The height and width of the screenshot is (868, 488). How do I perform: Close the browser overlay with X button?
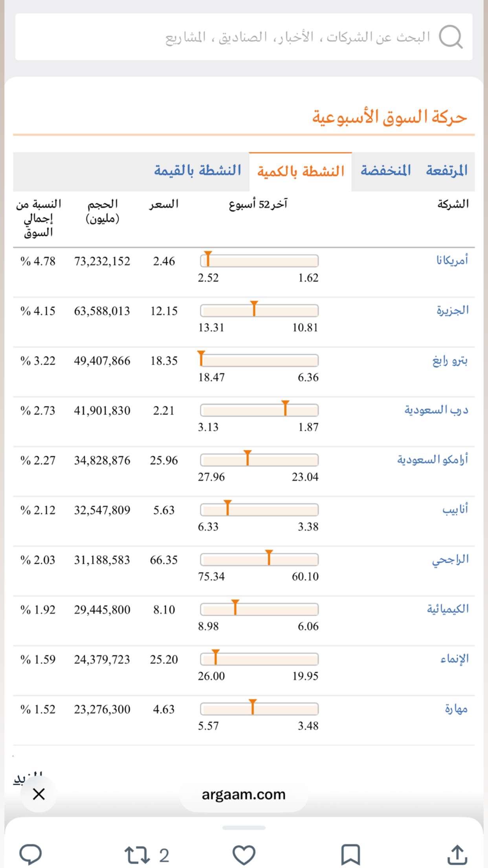click(x=39, y=794)
